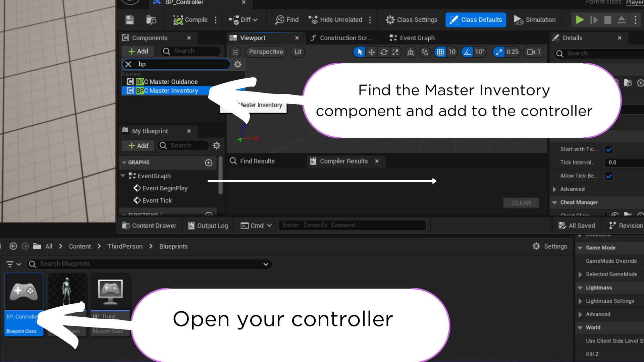Stop the play session

point(607,20)
